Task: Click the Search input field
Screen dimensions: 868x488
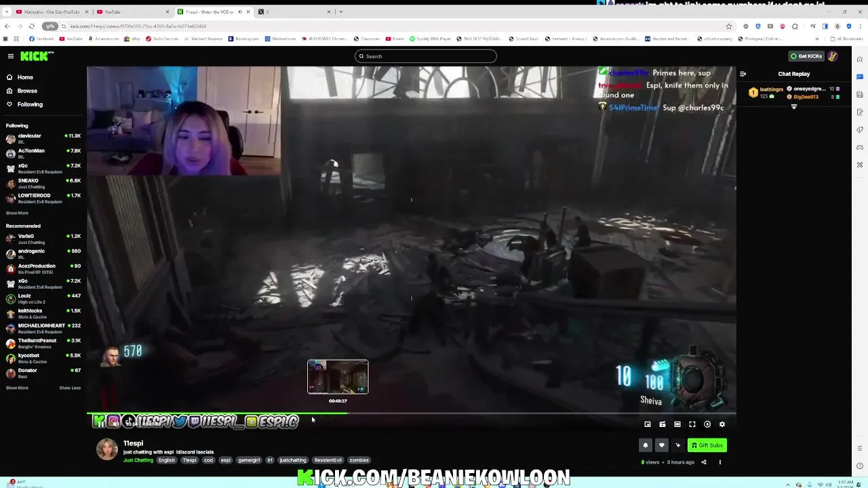Action: tap(426, 56)
